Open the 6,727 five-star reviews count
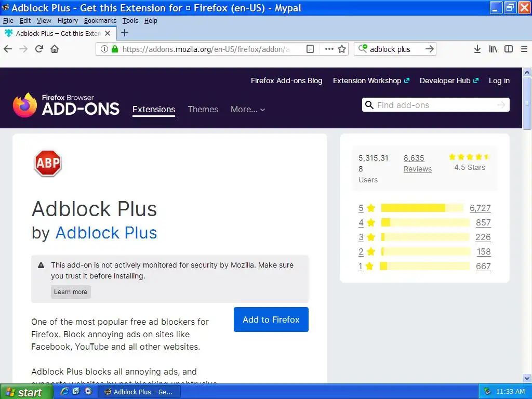This screenshot has height=399, width=532. click(480, 208)
